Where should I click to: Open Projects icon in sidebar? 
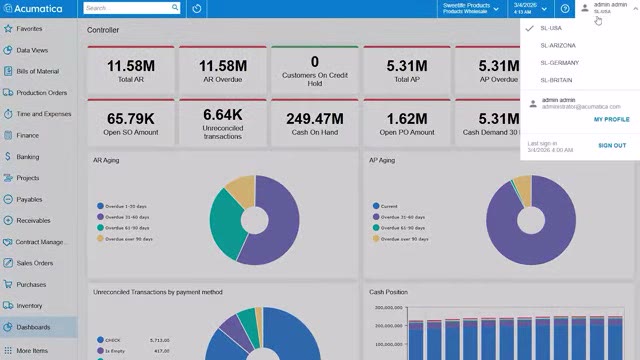click(x=8, y=178)
